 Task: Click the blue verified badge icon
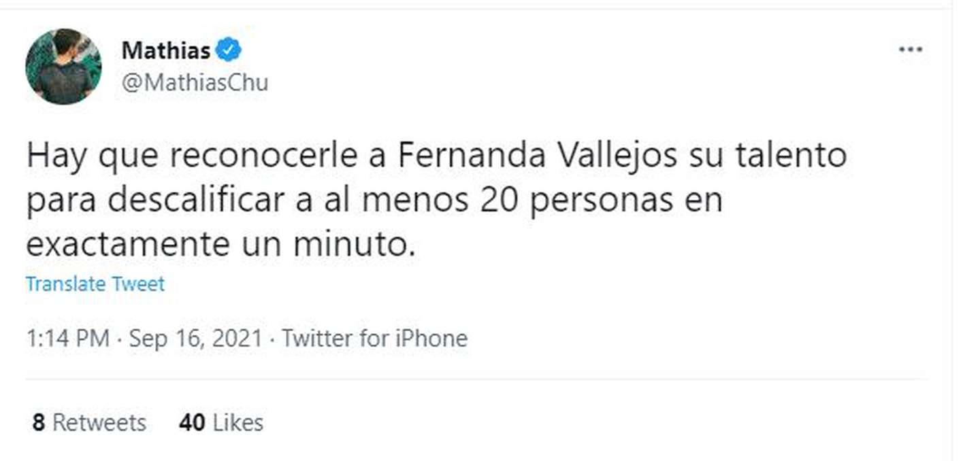pyautogui.click(x=228, y=50)
